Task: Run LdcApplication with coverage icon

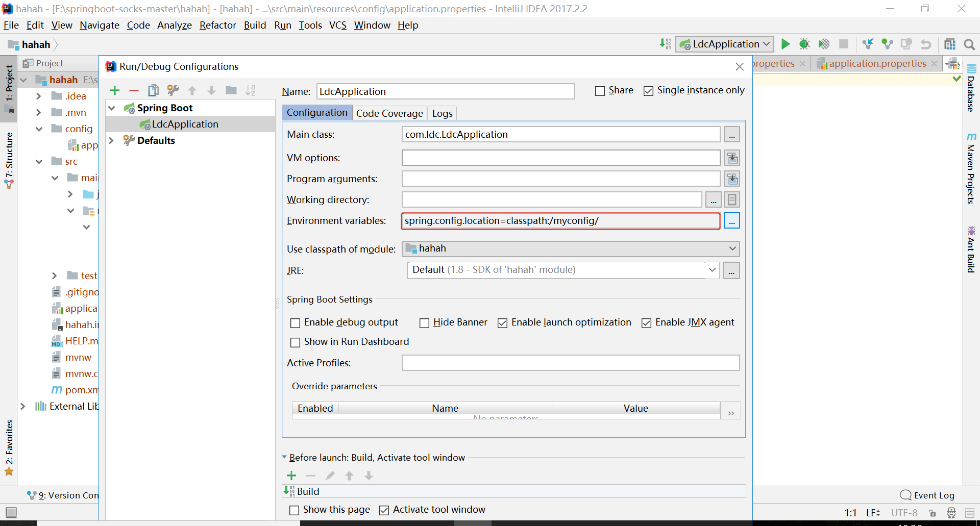Action: pyautogui.click(x=824, y=44)
